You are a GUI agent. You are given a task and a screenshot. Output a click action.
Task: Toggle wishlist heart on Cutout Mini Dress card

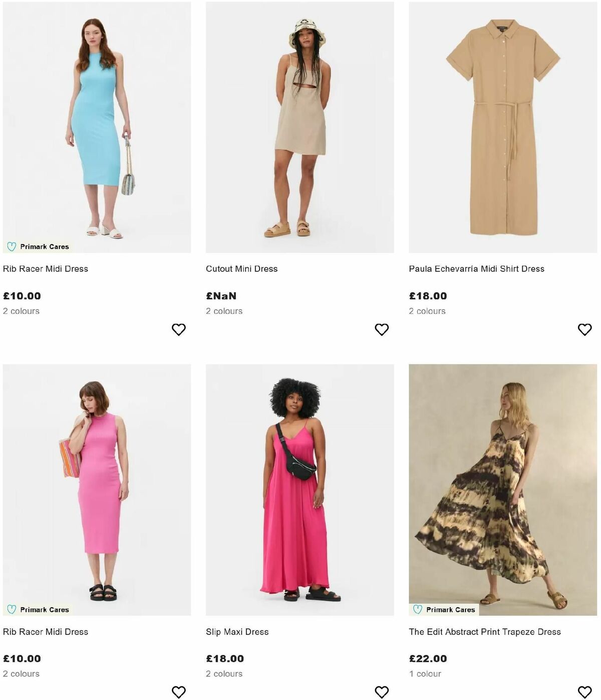click(x=382, y=329)
